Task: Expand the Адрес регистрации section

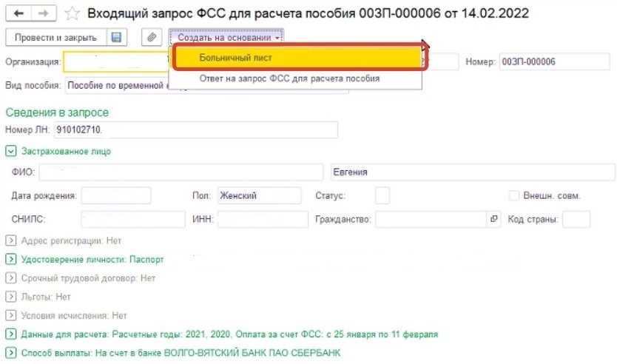Action: (10, 240)
